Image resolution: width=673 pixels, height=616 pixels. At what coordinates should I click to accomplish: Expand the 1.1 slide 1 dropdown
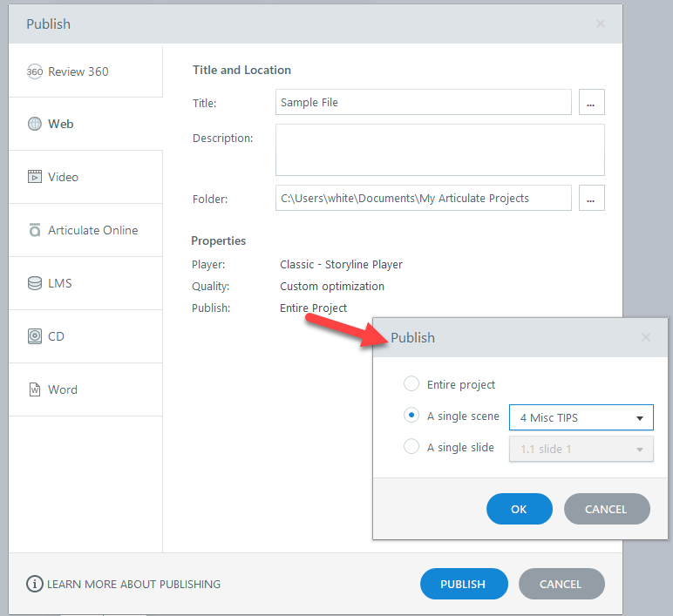point(581,450)
